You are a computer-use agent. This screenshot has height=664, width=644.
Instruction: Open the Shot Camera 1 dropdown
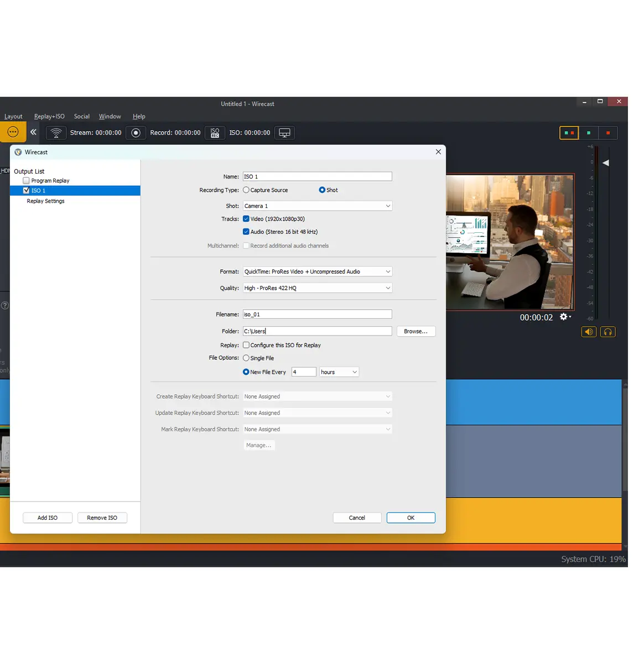click(318, 206)
